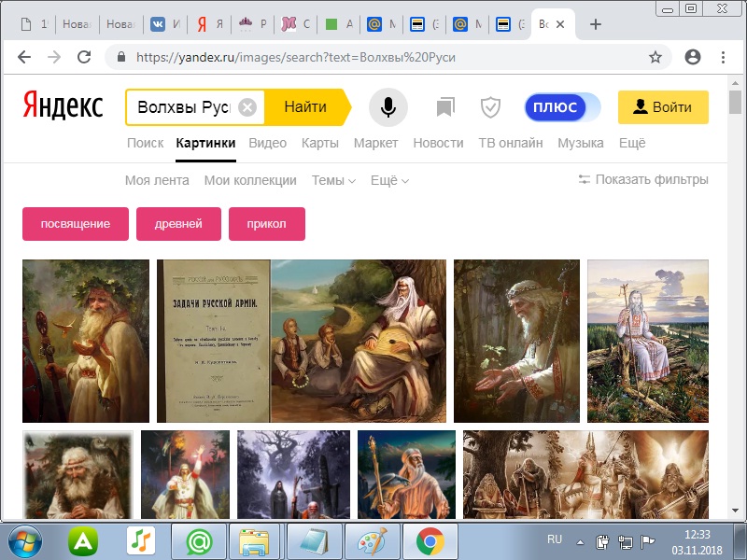
Task: Click the Найти search button
Action: point(305,107)
